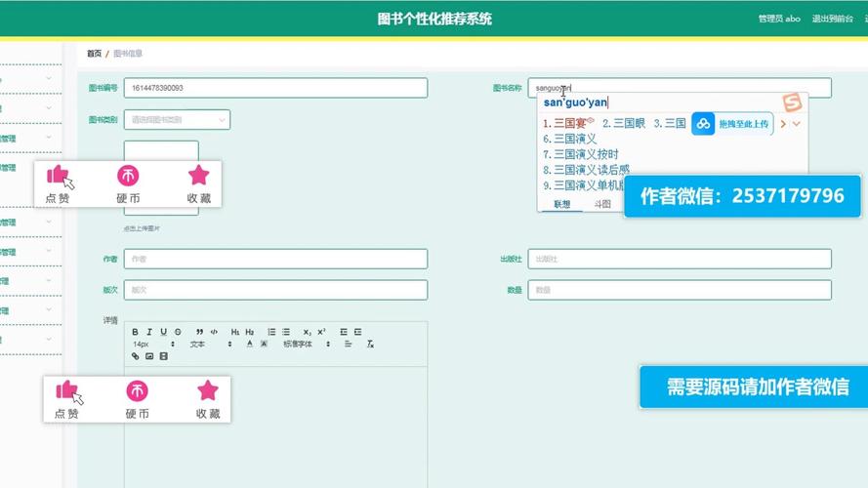Click the 数量 input field
Image resolution: width=868 pixels, height=488 pixels.
[680, 290]
